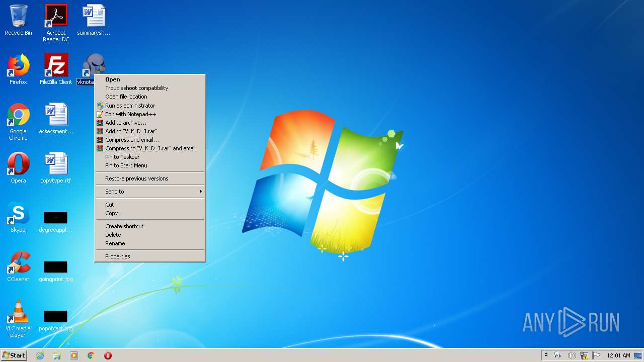Choose Open in the context menu
The height and width of the screenshot is (362, 644).
[x=150, y=79]
